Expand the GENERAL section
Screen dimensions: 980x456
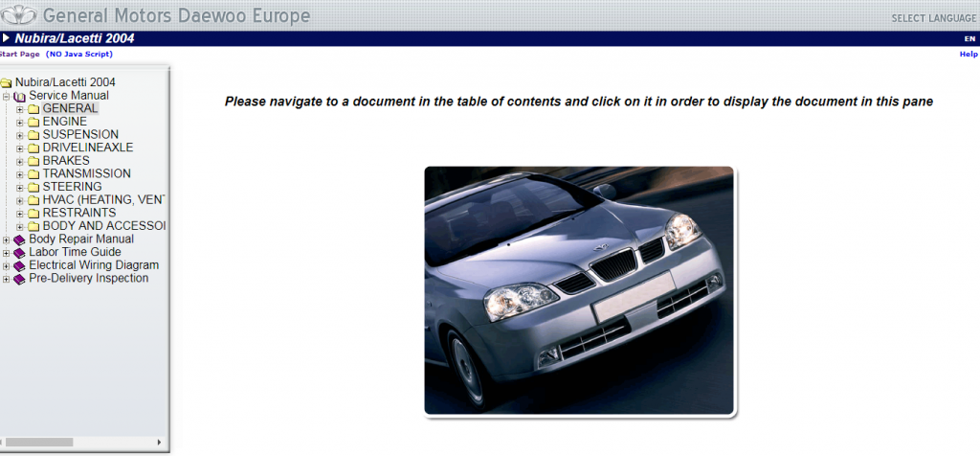[x=20, y=109]
